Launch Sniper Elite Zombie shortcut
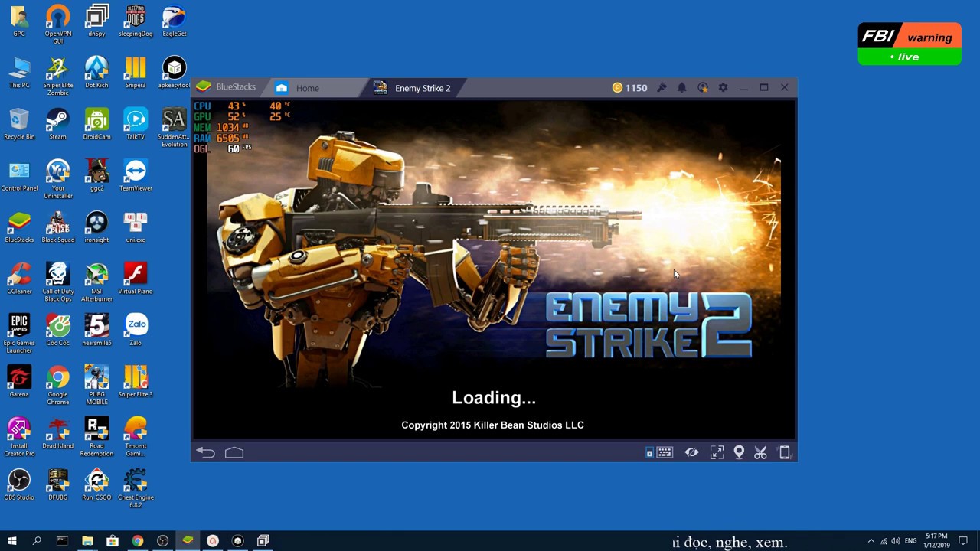This screenshot has height=551, width=980. point(58,76)
